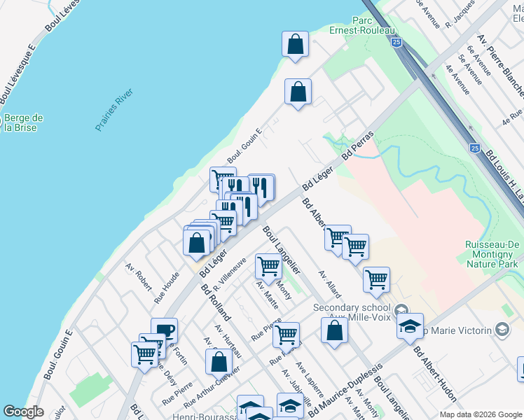Select the shopping bag marker above Boul. Gouin E label
This screenshot has width=524, height=420.
(298, 94)
